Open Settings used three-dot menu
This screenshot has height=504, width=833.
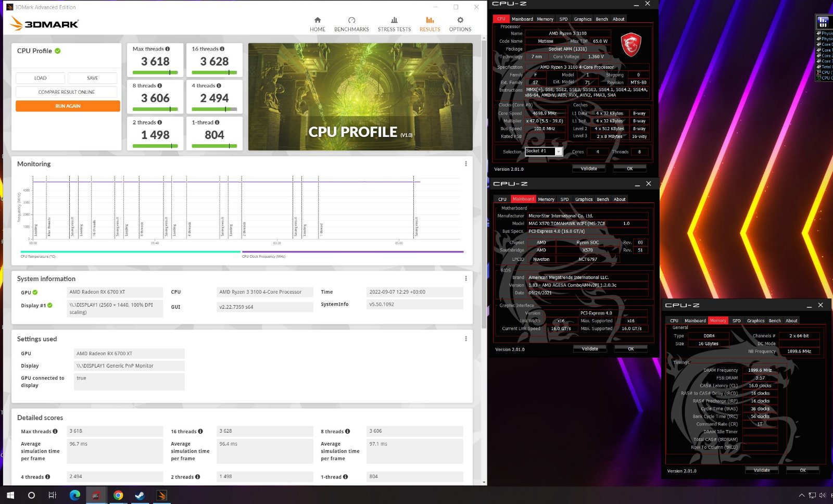click(465, 338)
